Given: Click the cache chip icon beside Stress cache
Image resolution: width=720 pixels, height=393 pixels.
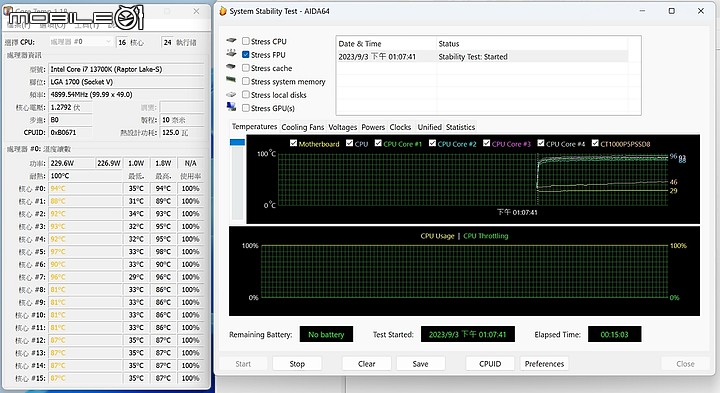Looking at the screenshot, I should pos(231,67).
